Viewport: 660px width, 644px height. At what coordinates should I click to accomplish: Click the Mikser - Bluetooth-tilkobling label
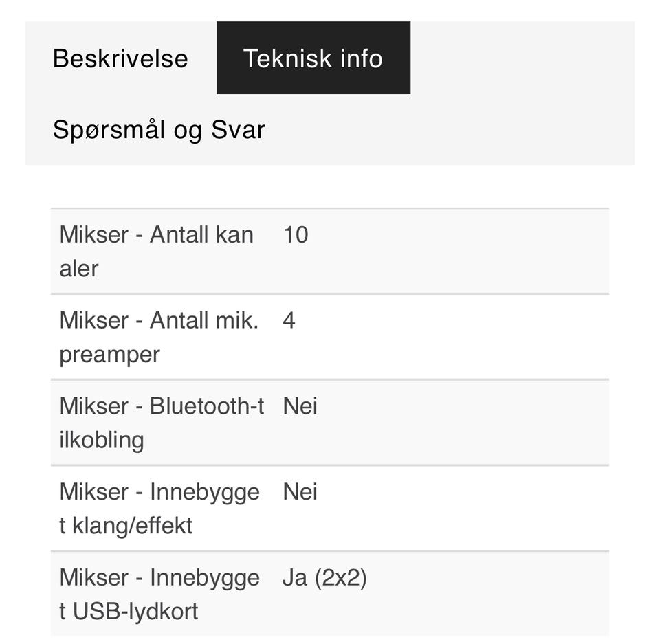(x=162, y=423)
